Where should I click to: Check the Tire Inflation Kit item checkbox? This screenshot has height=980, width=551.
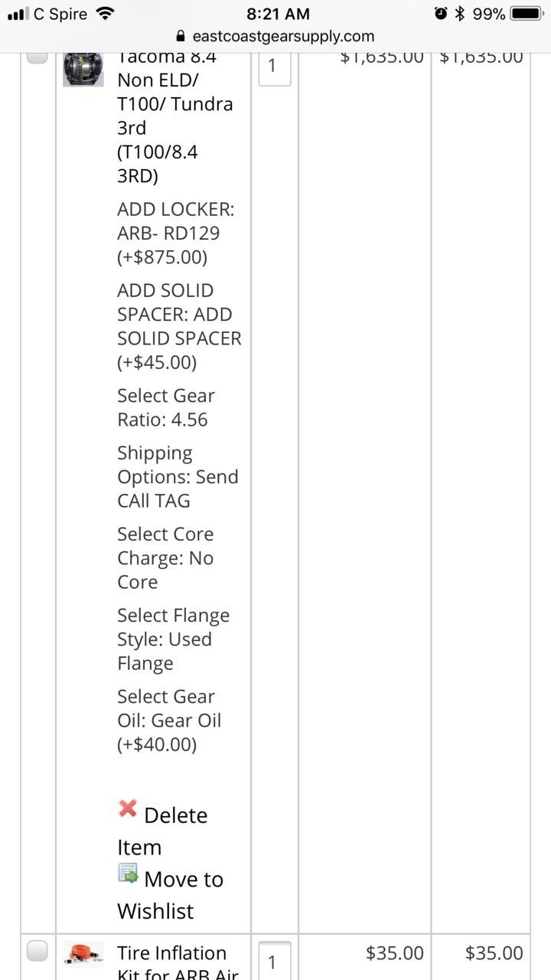pyautogui.click(x=37, y=951)
